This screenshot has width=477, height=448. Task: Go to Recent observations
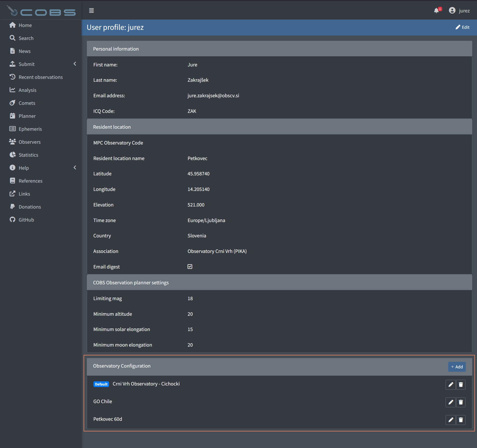pos(41,77)
